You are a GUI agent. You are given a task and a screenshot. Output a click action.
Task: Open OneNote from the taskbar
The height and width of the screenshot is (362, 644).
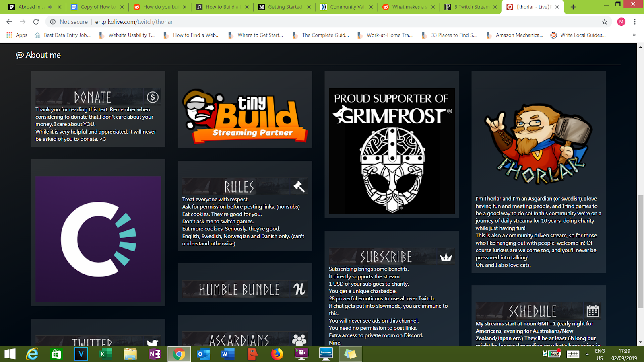155,354
